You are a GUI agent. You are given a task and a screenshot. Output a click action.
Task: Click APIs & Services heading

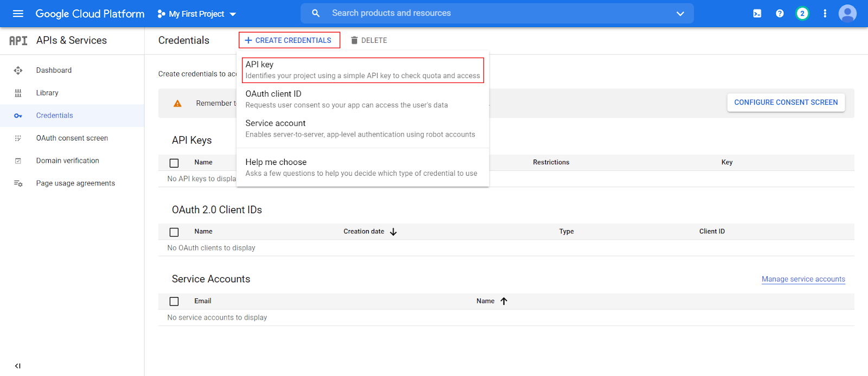pyautogui.click(x=72, y=41)
